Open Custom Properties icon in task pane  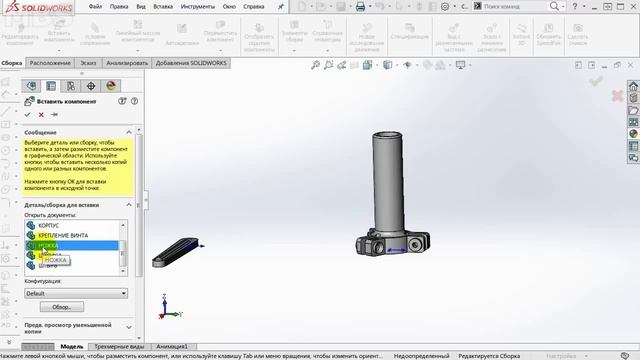(633, 146)
